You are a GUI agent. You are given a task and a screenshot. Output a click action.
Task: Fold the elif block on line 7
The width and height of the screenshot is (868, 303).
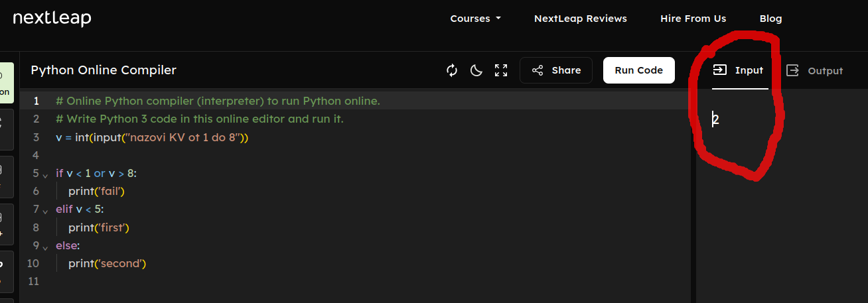click(45, 210)
